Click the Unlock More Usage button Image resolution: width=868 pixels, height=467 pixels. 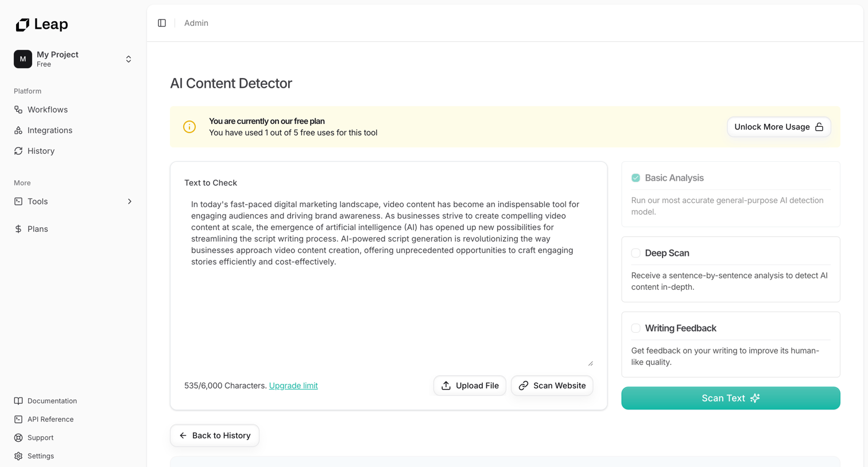tap(778, 127)
